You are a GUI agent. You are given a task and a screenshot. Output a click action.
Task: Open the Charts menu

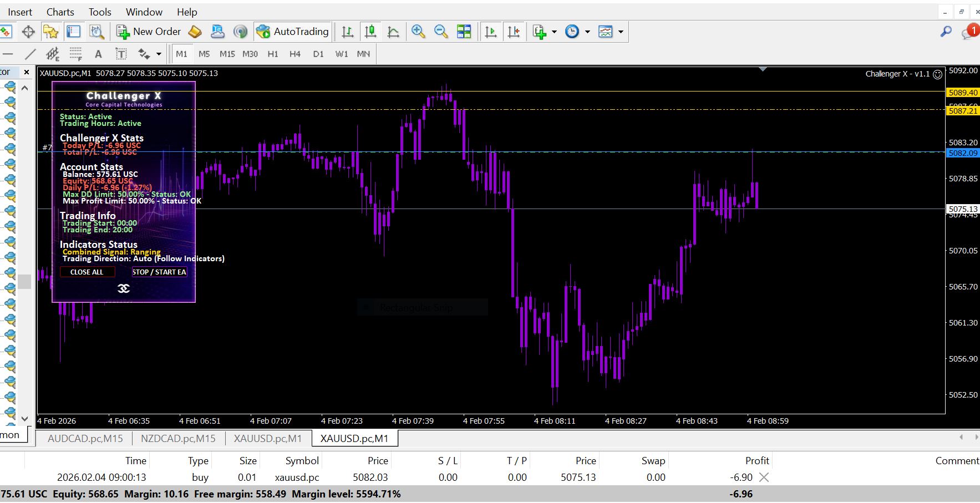pos(60,12)
